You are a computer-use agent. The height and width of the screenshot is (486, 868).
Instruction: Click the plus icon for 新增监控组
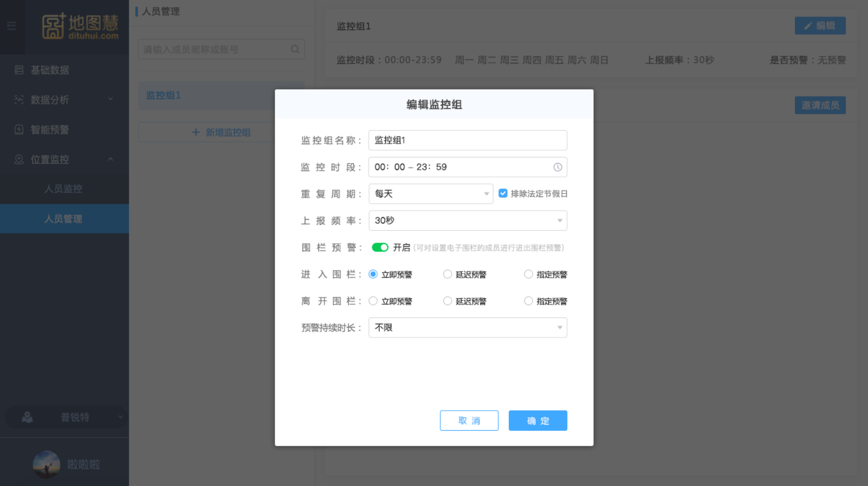pyautogui.click(x=196, y=132)
